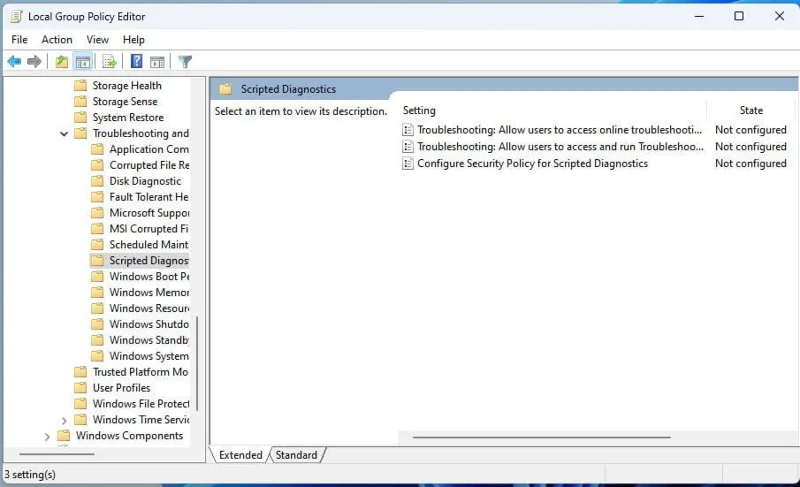This screenshot has width=800, height=487.
Task: Open the View menu
Action: point(98,40)
